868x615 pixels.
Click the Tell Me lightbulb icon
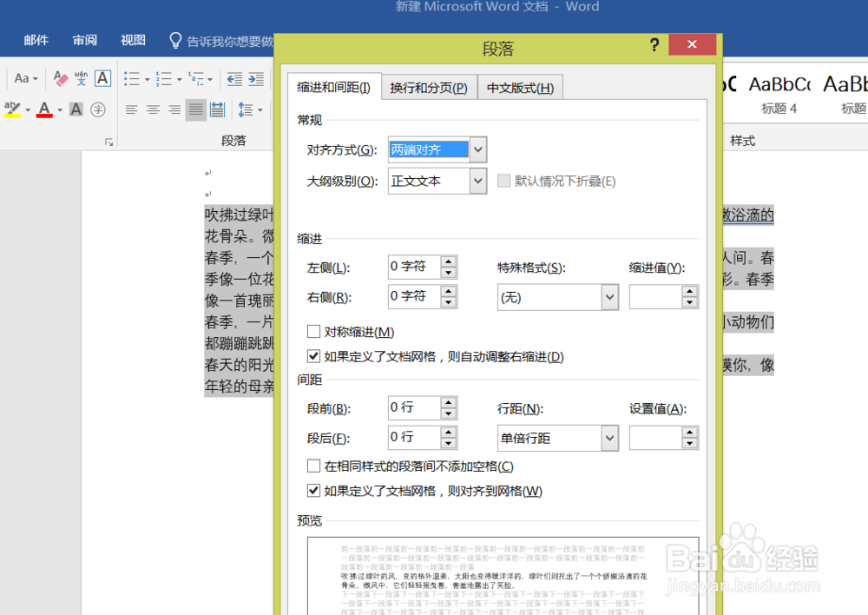[175, 41]
